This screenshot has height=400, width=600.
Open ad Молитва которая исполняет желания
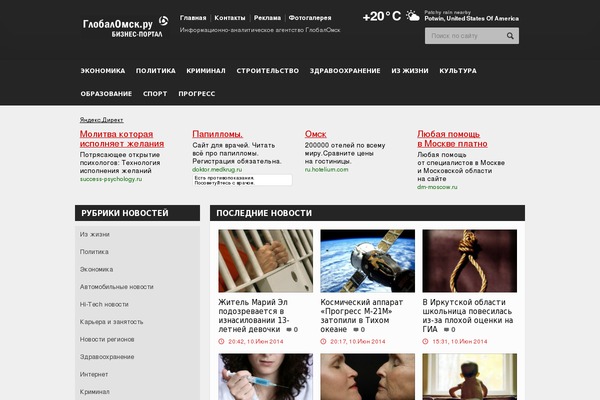tap(122, 139)
